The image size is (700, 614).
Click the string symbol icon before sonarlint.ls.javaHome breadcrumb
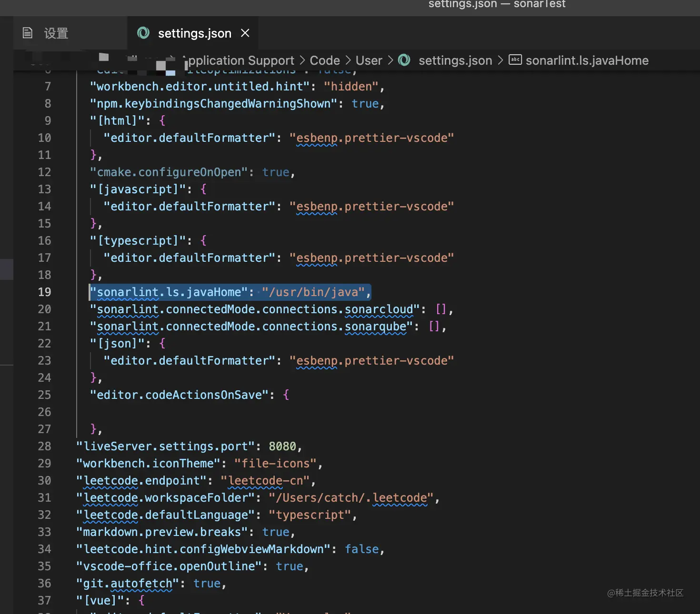coord(515,60)
